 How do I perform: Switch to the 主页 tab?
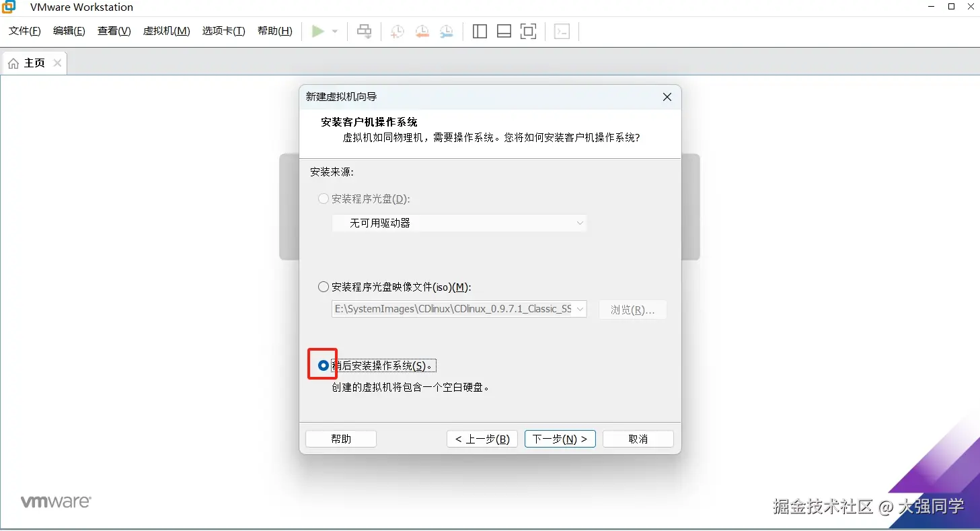coord(34,63)
